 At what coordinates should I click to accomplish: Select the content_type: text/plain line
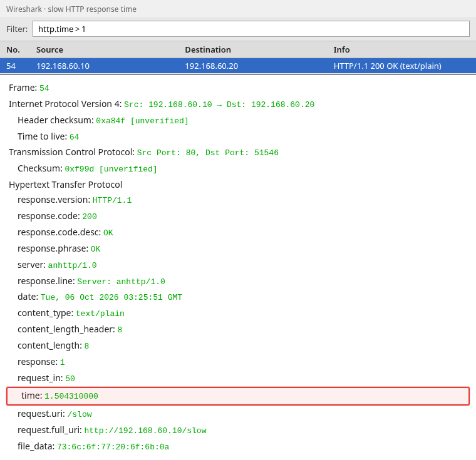tap(71, 313)
